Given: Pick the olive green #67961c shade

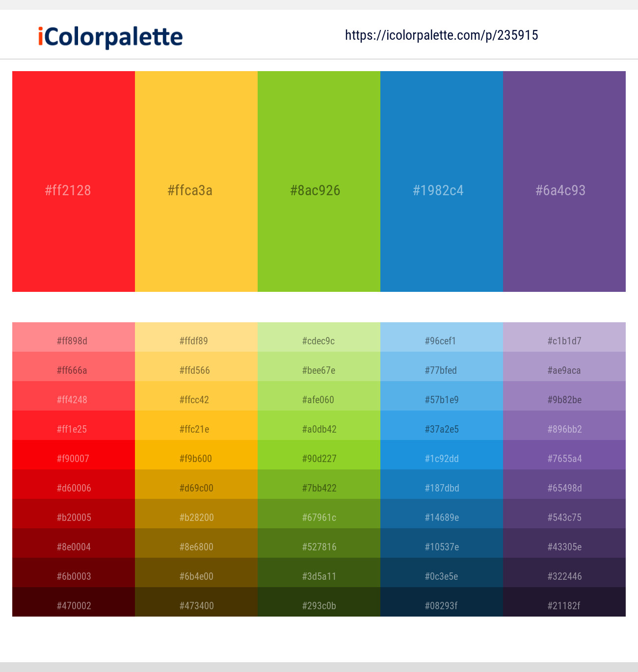Looking at the screenshot, I should (x=319, y=514).
